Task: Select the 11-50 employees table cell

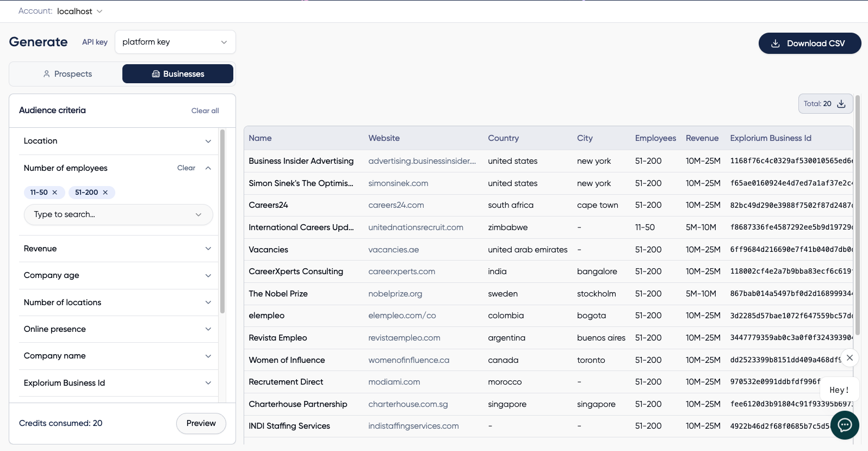Action: pyautogui.click(x=644, y=227)
